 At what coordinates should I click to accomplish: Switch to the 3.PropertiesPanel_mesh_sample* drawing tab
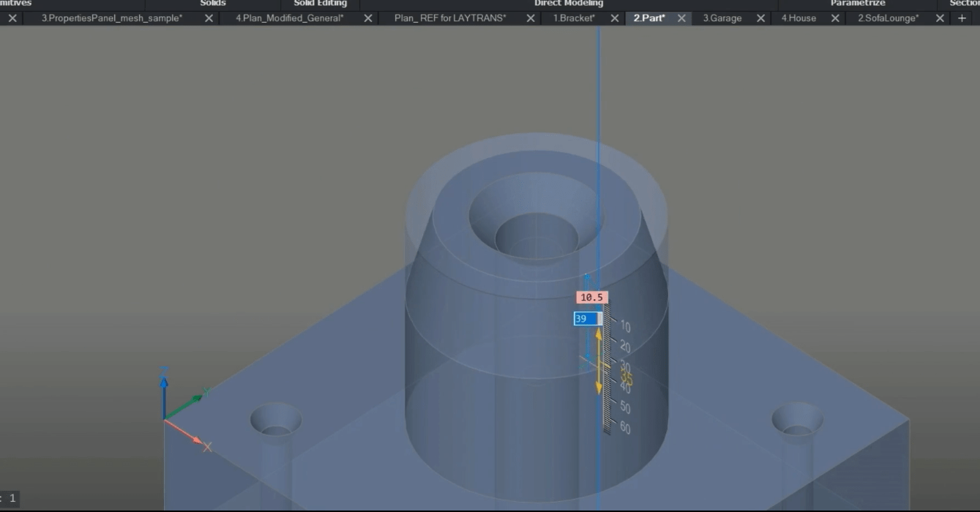(112, 18)
